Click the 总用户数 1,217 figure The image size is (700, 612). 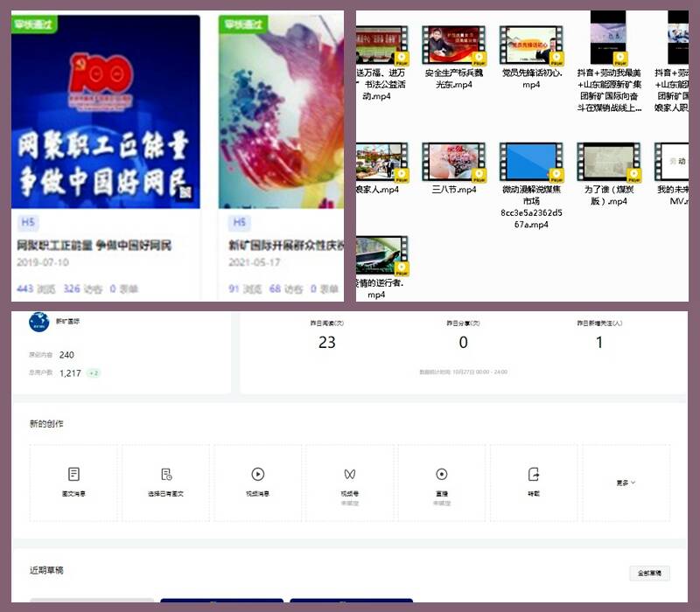[70, 373]
